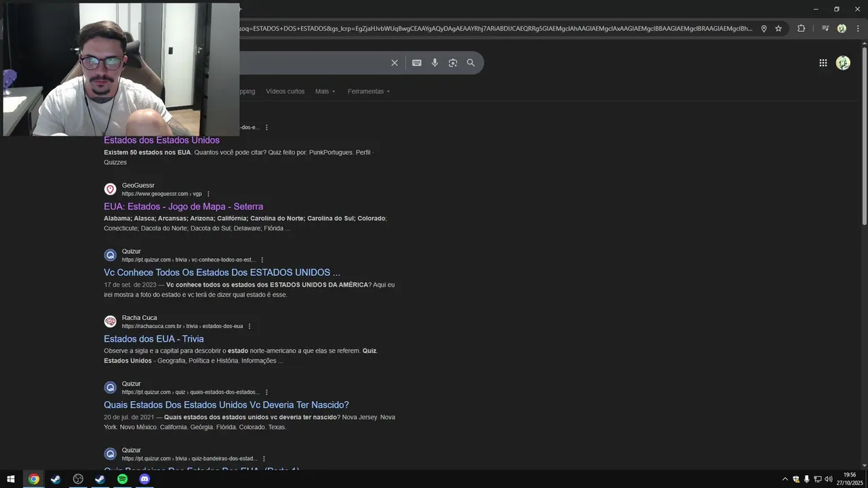
Task: Start voice search with the microphone icon
Action: click(x=435, y=63)
